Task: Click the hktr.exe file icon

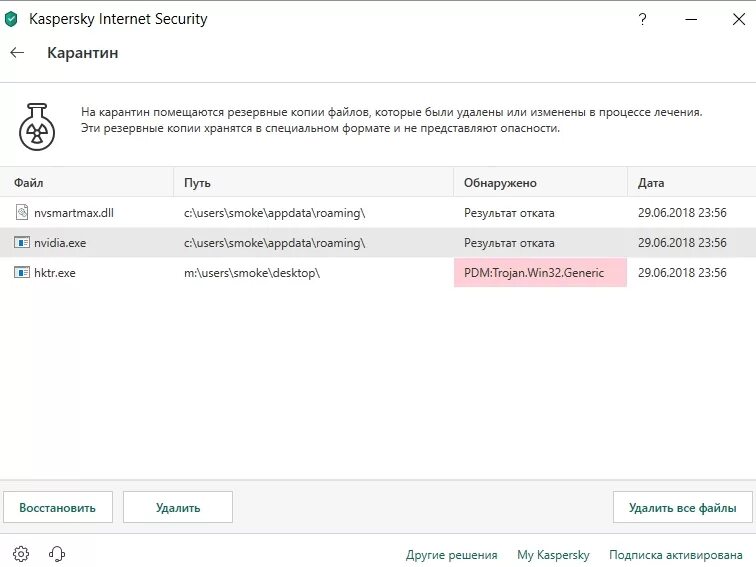Action: tap(23, 272)
